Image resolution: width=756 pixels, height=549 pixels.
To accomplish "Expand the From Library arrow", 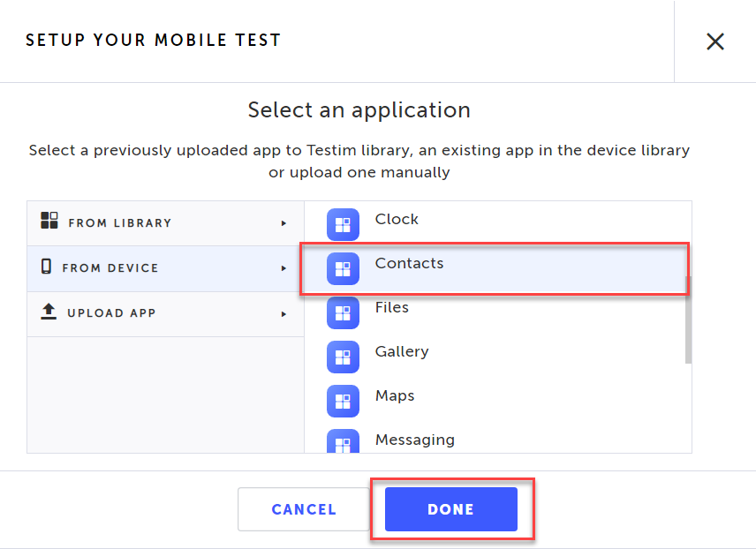I will click(283, 223).
